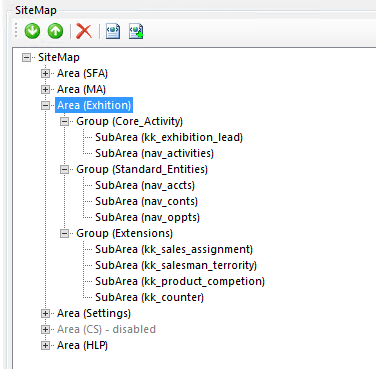This screenshot has height=369, width=376.
Task: Collapse the root SiteMap node
Action: point(26,58)
